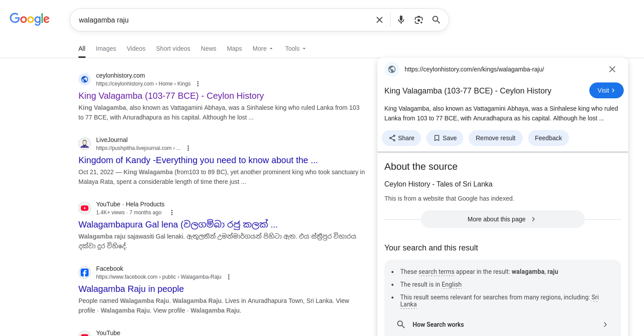Click the magnifier search submit icon
The width and height of the screenshot is (644, 336).
coord(436,20)
